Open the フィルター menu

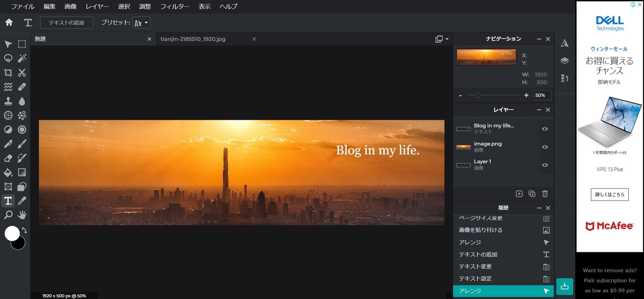(174, 6)
